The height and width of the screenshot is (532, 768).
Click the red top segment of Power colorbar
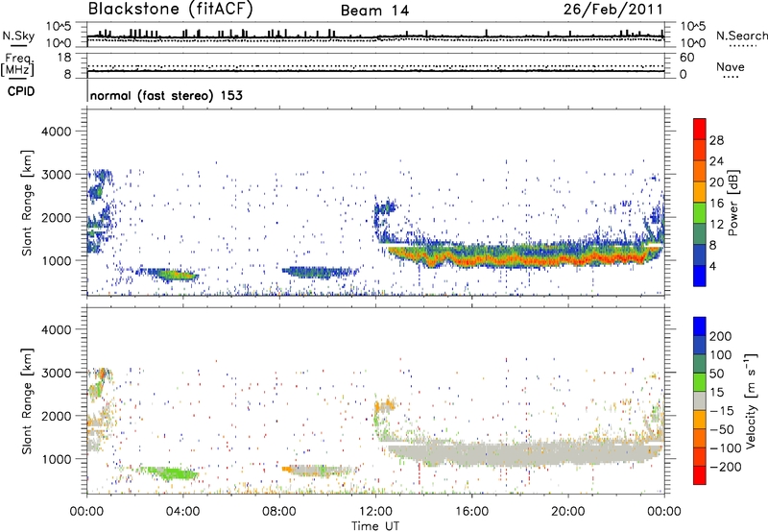(700, 129)
